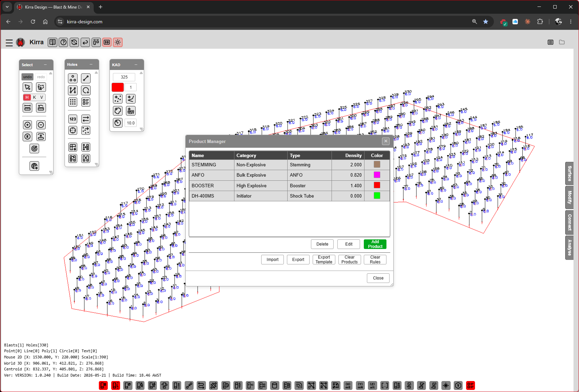Open the Connect side tab
The height and width of the screenshot is (392, 579).
(x=569, y=222)
